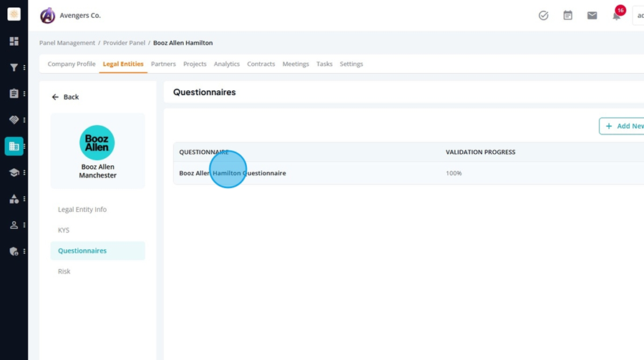Click the QUESTIONNAIRE column header

click(x=204, y=152)
